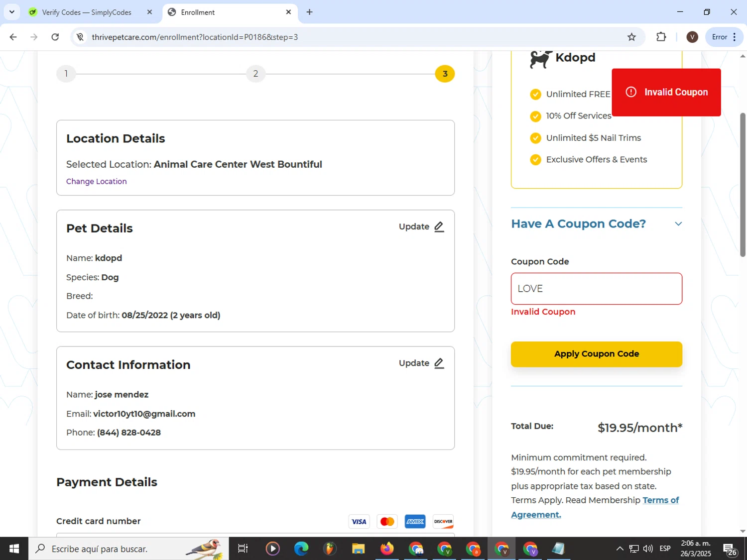Click the Unlimited $5 Nail Trims checkmark
This screenshot has height=560, width=747.
(535, 138)
